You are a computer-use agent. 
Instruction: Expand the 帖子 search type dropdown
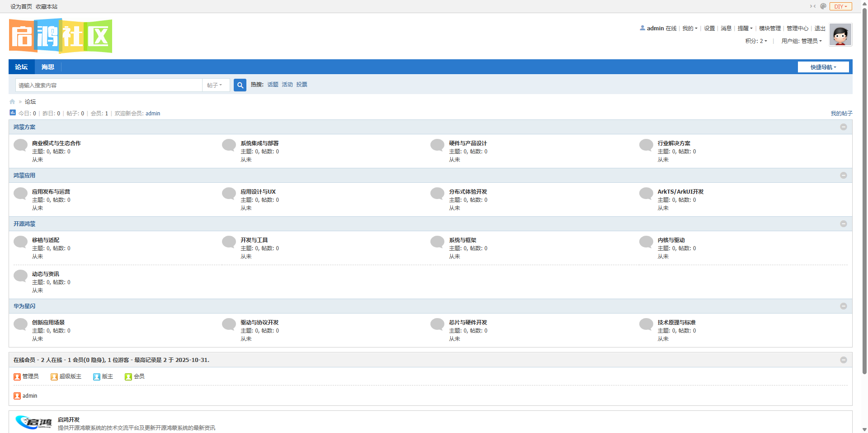(215, 85)
